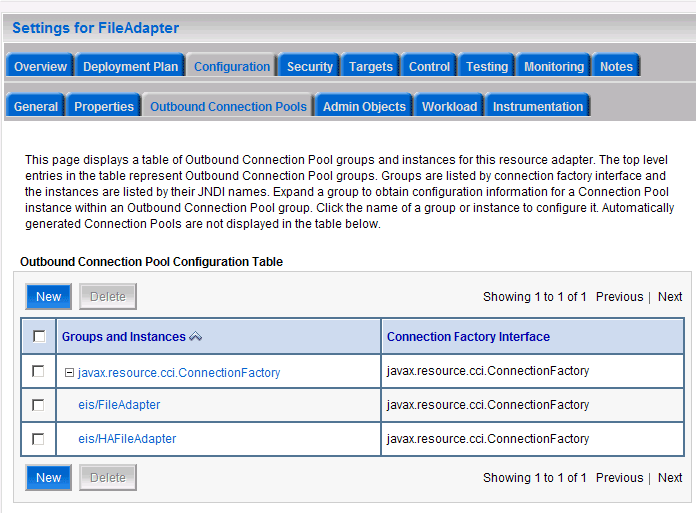The height and width of the screenshot is (513, 696).
Task: Click Previous in the top pagination
Action: tap(619, 296)
